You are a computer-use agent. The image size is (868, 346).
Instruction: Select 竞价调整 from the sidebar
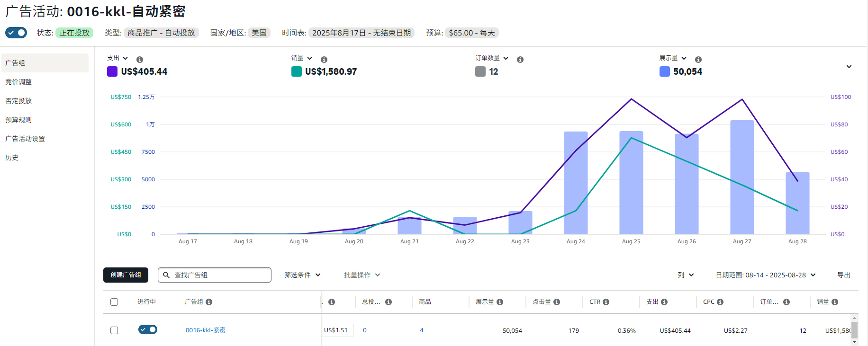pyautogui.click(x=19, y=82)
